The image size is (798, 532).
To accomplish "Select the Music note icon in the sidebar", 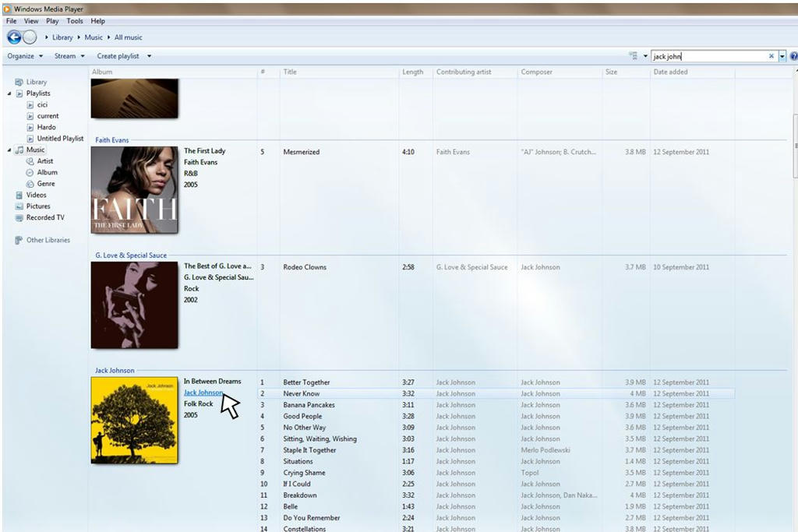I will click(19, 150).
